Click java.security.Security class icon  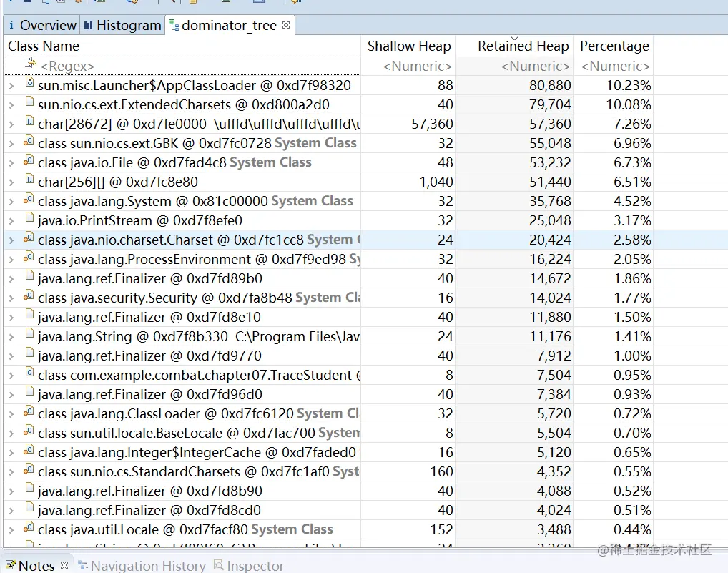pyautogui.click(x=29, y=295)
